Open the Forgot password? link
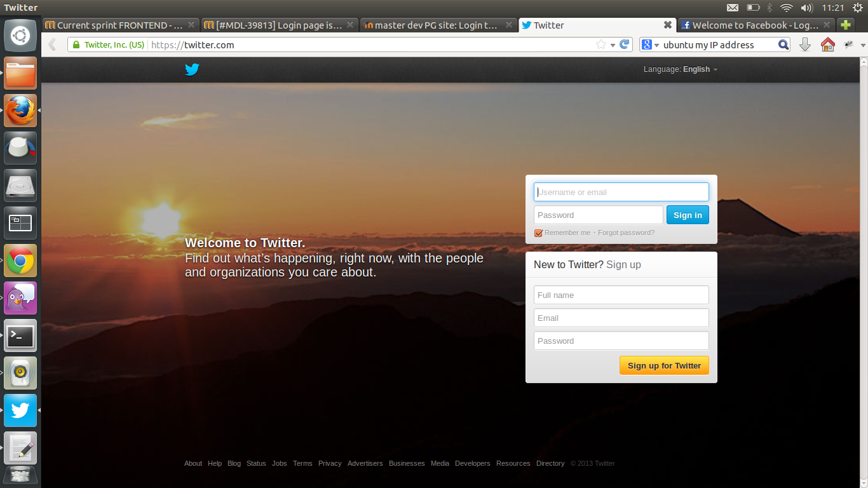Viewport: 868px width, 488px height. (x=626, y=233)
